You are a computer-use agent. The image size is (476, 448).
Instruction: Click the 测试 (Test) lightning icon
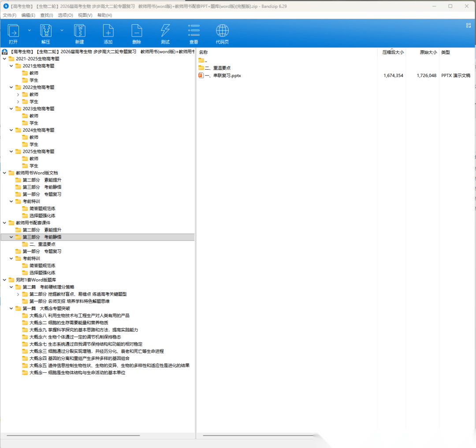[x=165, y=31]
